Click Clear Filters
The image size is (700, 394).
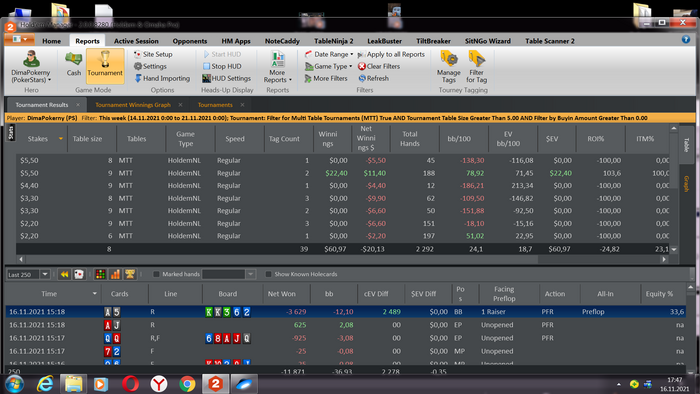point(379,66)
